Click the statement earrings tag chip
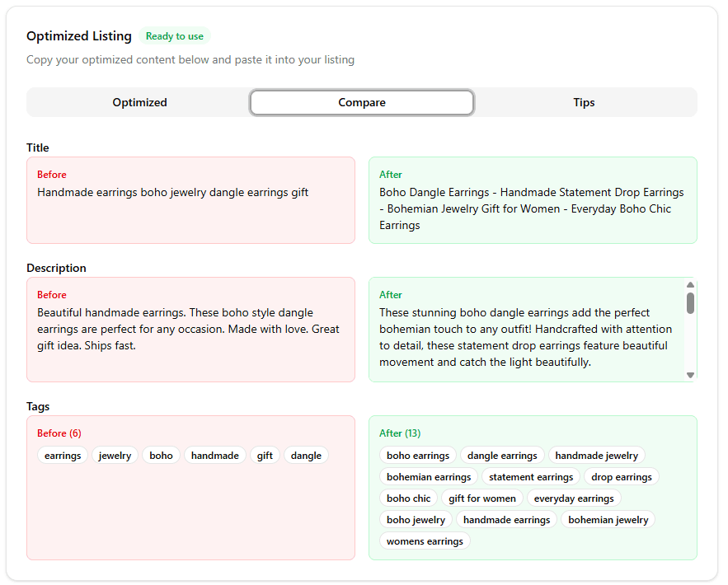 (530, 476)
